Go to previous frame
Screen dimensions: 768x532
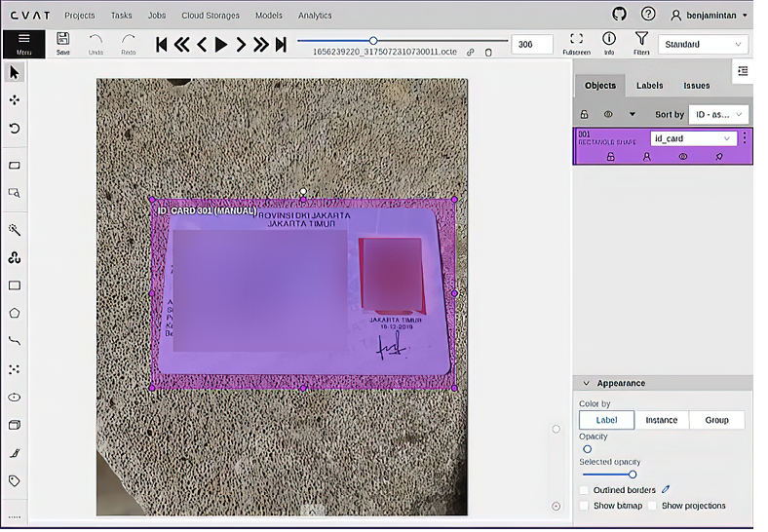[202, 45]
